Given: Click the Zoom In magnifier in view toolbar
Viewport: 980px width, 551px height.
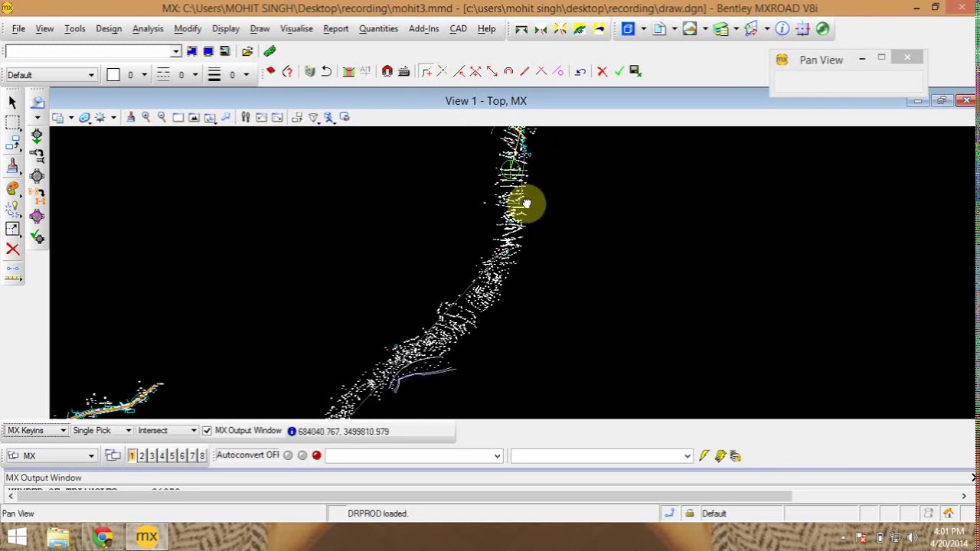Looking at the screenshot, I should pyautogui.click(x=145, y=117).
